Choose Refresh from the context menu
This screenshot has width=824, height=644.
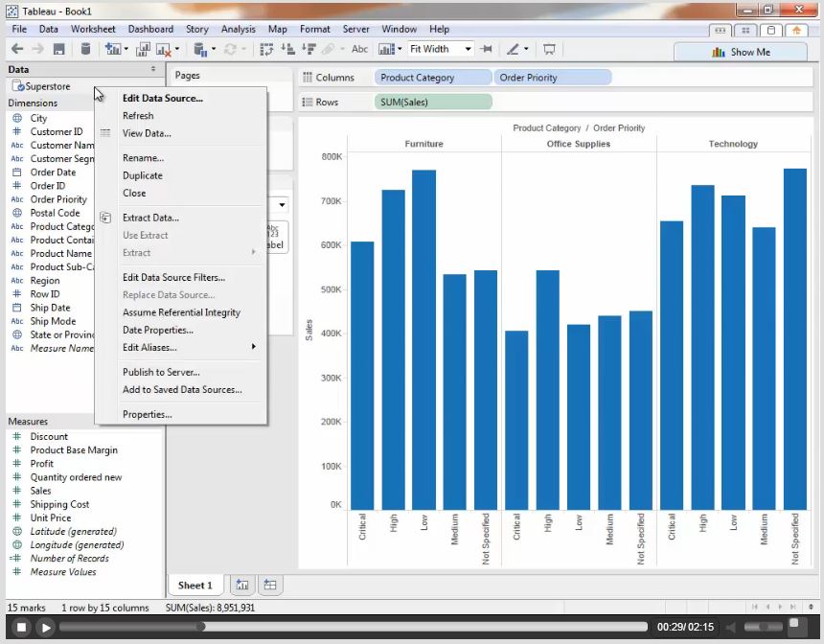(x=137, y=115)
